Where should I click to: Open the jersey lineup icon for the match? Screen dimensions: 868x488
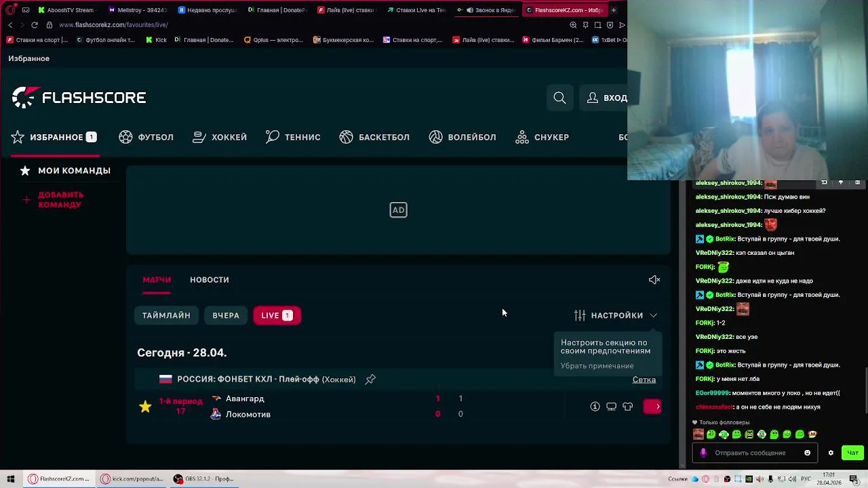tap(627, 407)
